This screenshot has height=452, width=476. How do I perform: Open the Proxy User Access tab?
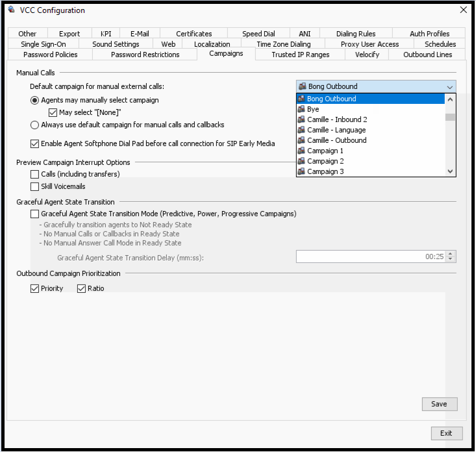[370, 44]
